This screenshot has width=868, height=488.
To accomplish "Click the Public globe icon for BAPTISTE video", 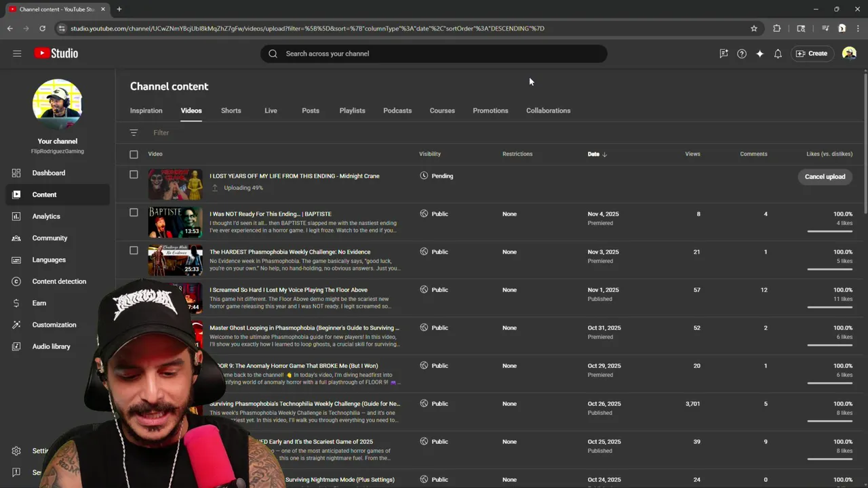I will tap(424, 213).
